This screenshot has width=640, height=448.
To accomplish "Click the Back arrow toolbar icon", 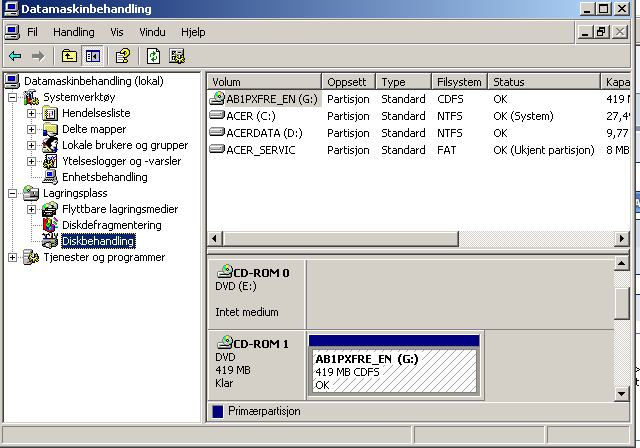I will [14, 56].
